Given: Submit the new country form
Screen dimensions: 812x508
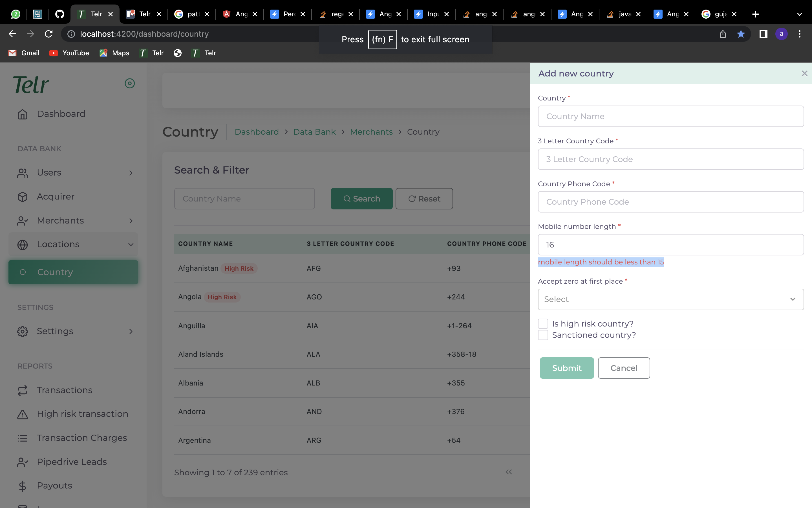Looking at the screenshot, I should tap(567, 368).
